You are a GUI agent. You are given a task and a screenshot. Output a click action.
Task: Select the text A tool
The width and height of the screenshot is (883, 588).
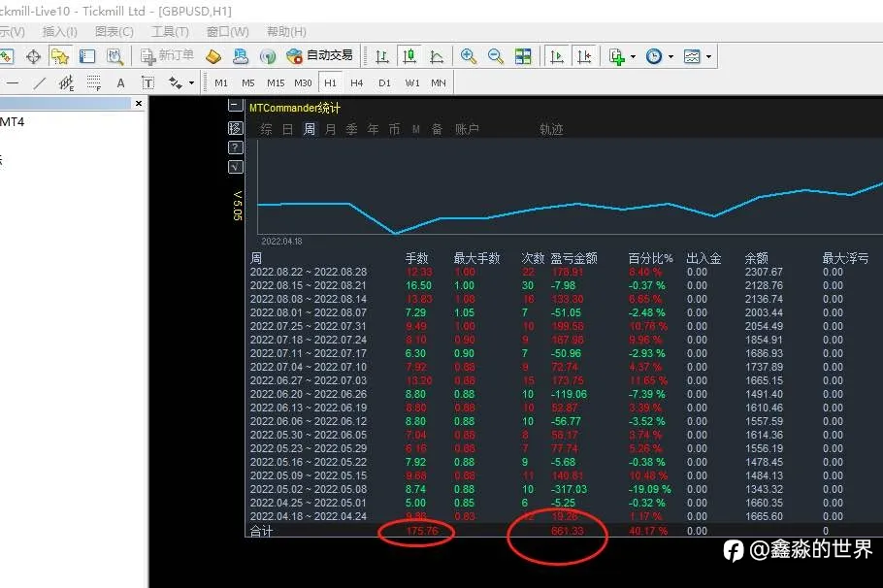click(x=120, y=83)
